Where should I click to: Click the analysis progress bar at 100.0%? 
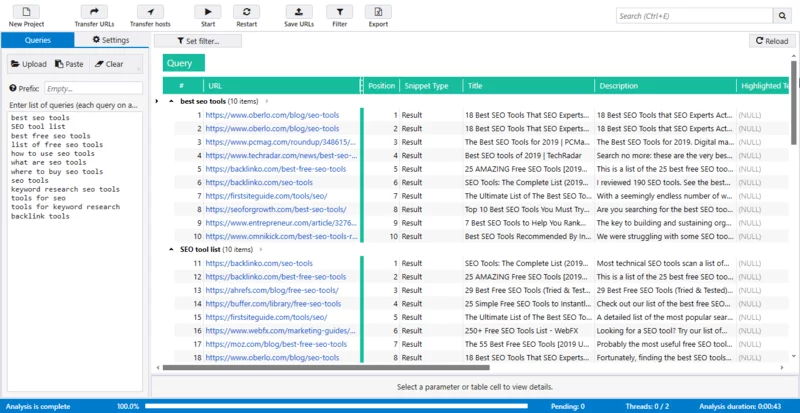(336, 406)
